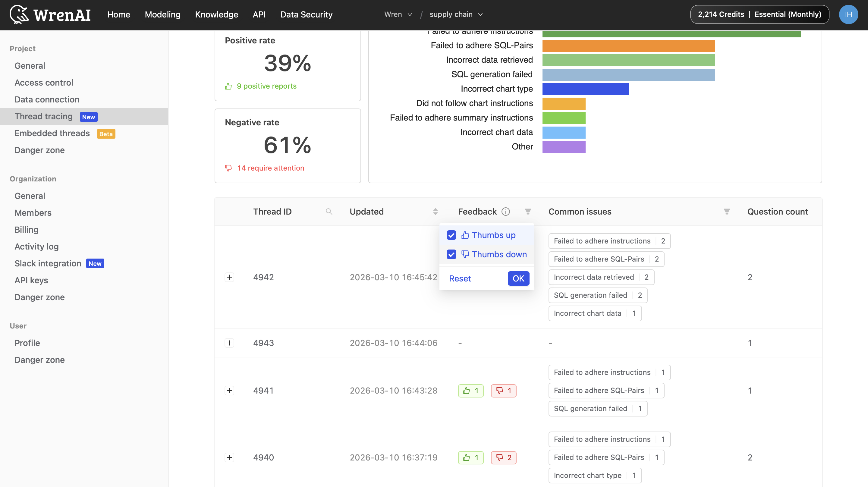Image resolution: width=868 pixels, height=487 pixels.
Task: Open the info tooltip beside Feedback header
Action: [x=506, y=212]
